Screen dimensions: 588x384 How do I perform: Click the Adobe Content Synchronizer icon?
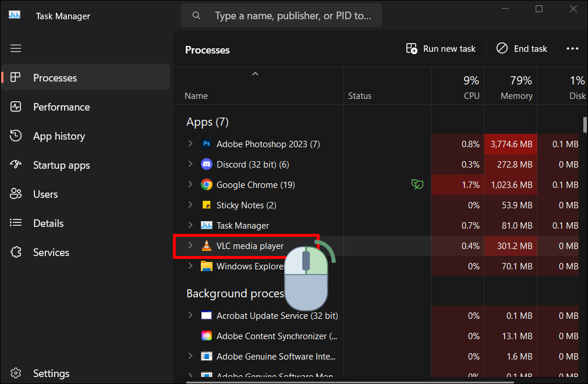tap(206, 336)
